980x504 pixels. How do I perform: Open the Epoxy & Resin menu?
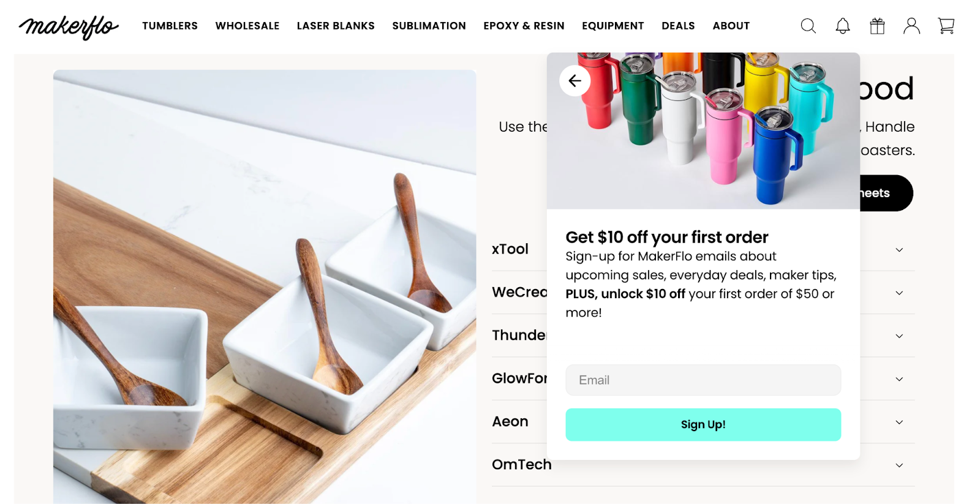point(524,26)
